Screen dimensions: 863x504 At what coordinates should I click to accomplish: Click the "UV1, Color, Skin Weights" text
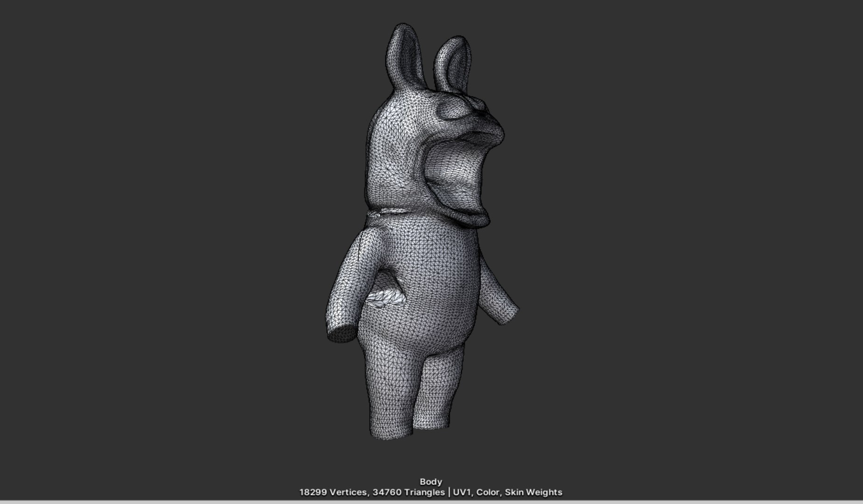click(508, 492)
